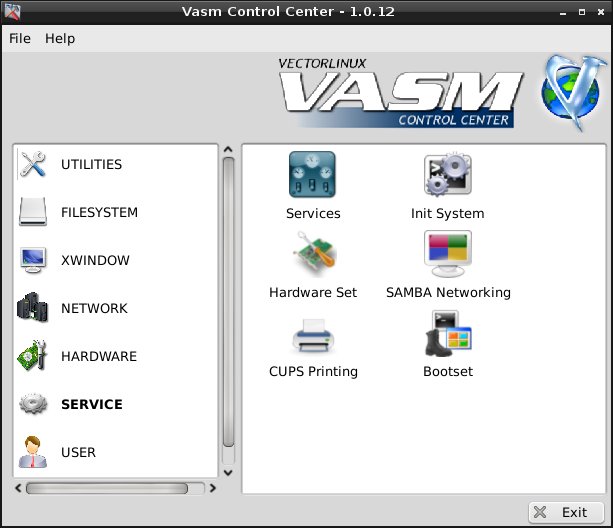Viewport: 613px width, 528px height.
Task: Open the USER category
Action: (78, 453)
